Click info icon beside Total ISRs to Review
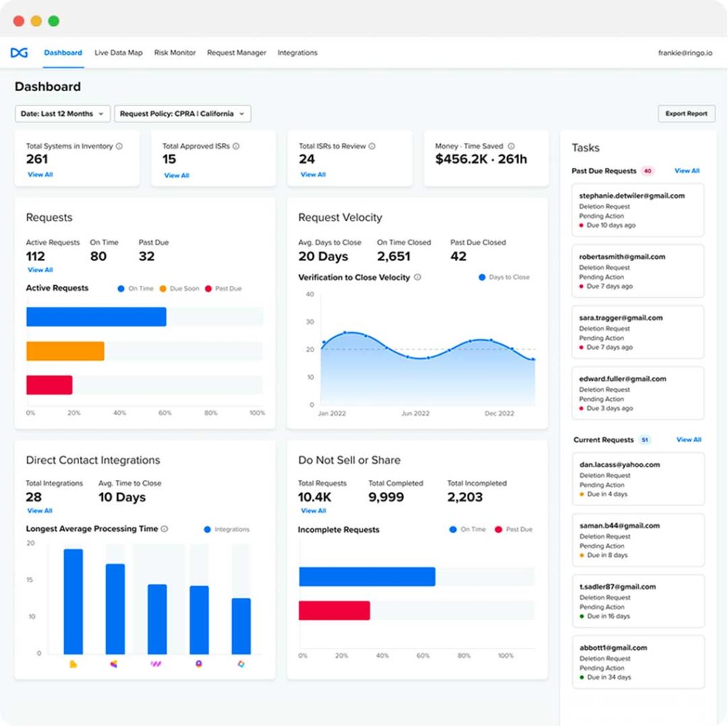Viewport: 728px width, 726px height. click(372, 146)
